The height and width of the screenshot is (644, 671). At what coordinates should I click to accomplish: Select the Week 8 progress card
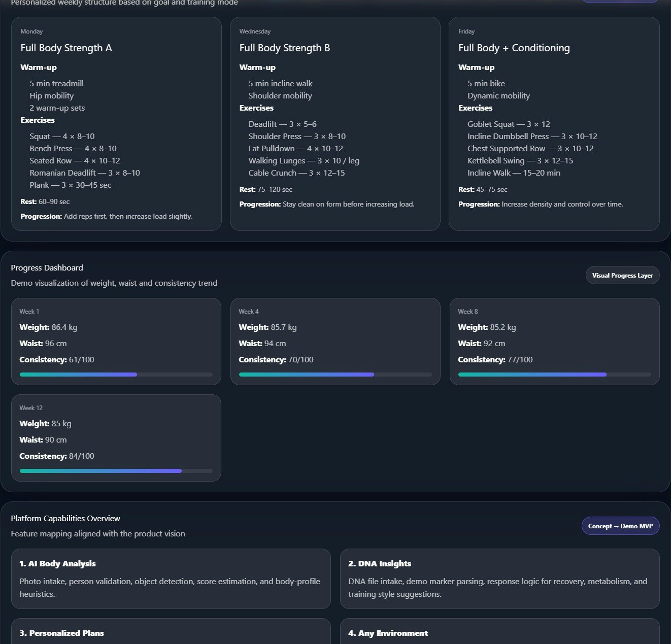click(554, 341)
